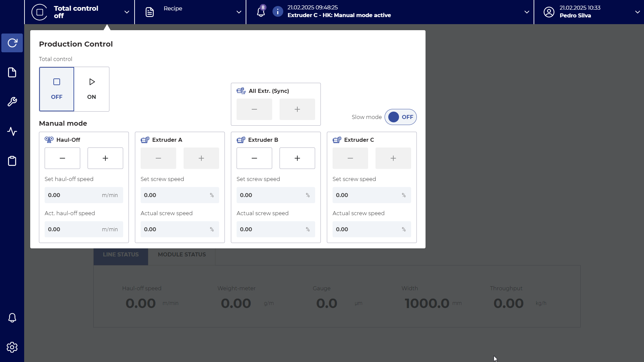The width and height of the screenshot is (644, 362).
Task: Set Total control to OFF
Action: pyautogui.click(x=57, y=89)
